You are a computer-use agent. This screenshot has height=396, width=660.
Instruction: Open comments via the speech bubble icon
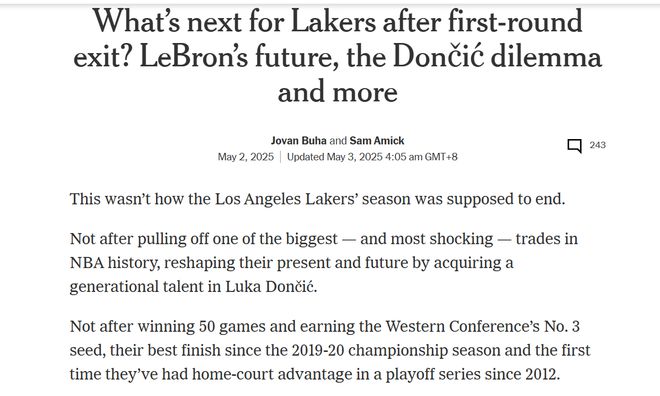pyautogui.click(x=575, y=146)
